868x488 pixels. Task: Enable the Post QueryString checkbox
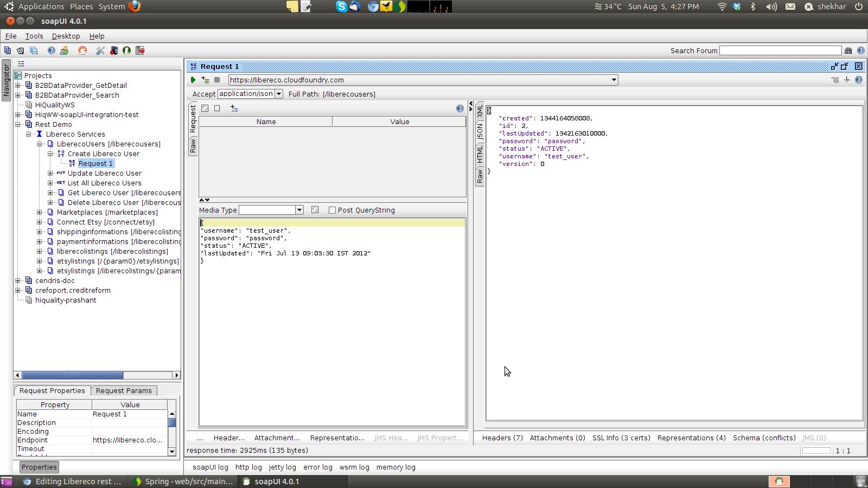(332, 210)
